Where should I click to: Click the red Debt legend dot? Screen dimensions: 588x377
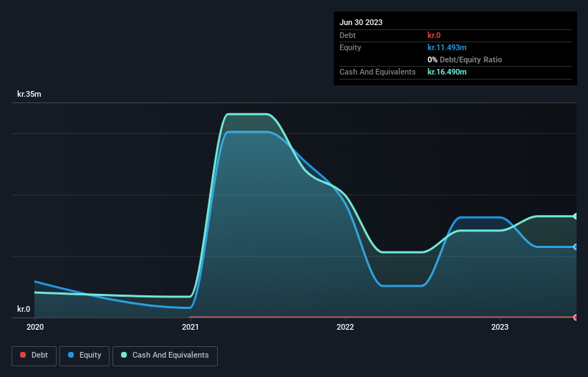coord(23,355)
